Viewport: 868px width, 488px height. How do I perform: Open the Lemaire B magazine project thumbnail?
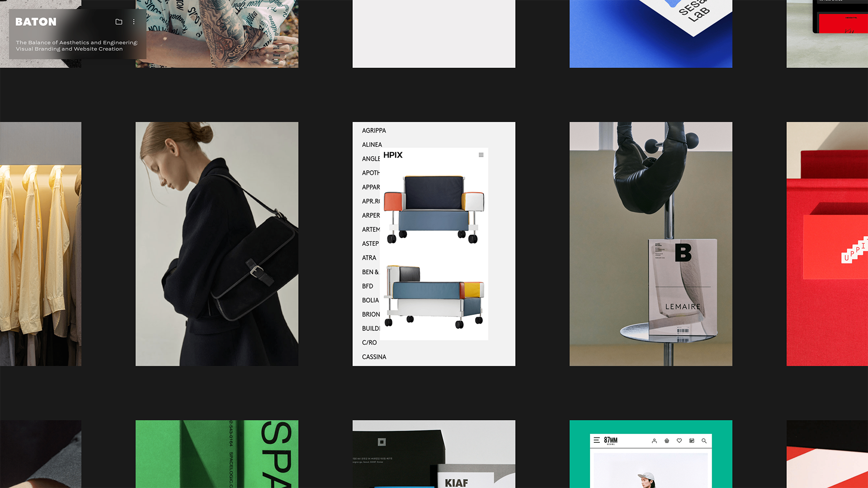[651, 244]
